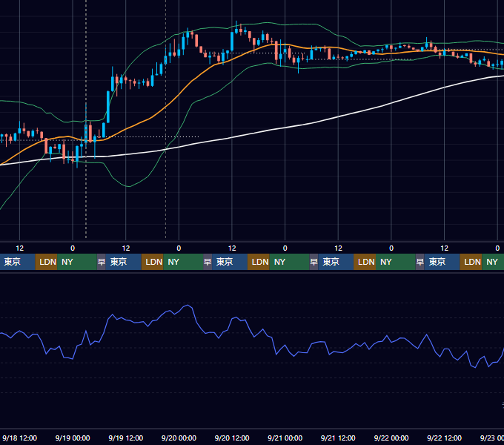Click the 9/22 00:00 date axis label
Image resolution: width=504 pixels, height=445 pixels.
[x=391, y=438]
